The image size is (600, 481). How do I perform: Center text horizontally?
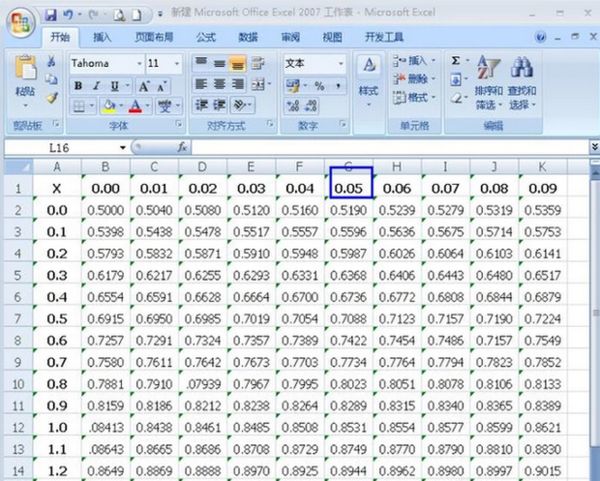point(219,84)
